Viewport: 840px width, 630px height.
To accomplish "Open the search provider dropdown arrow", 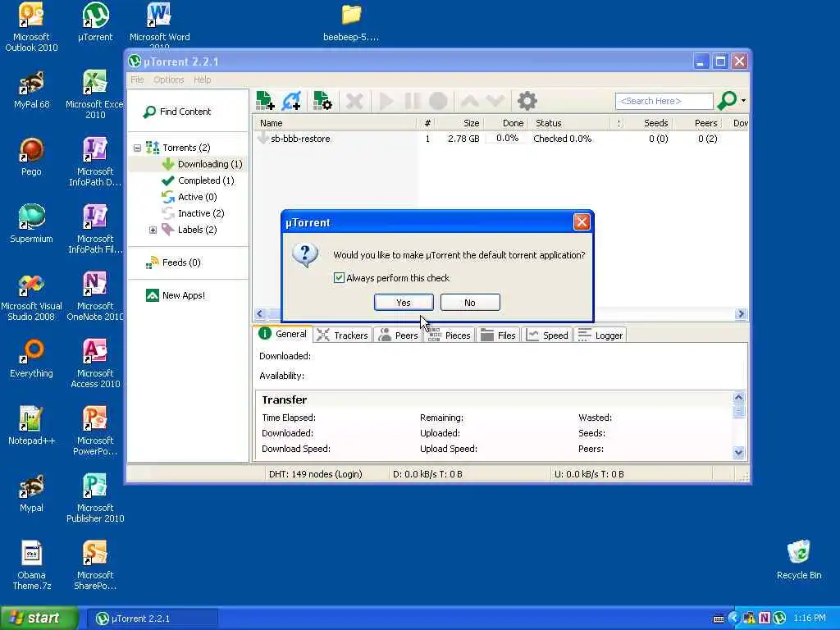I will [x=743, y=101].
